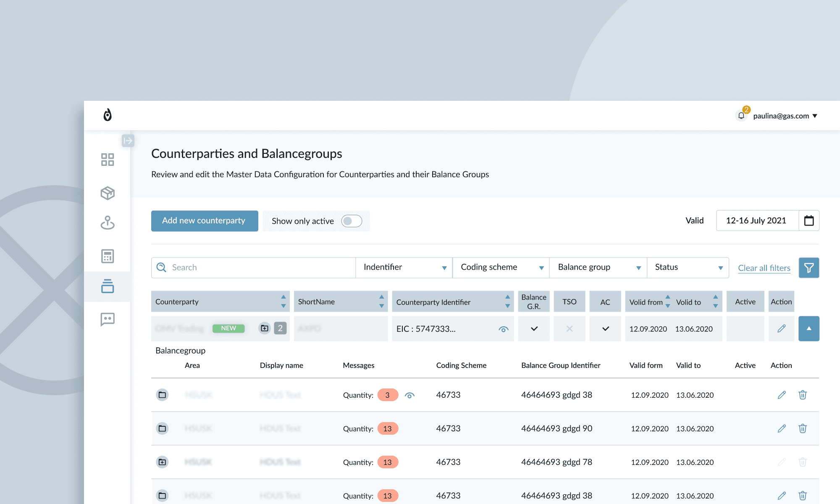The image size is (840, 504).
Task: Collapse the counterparty row with up arrow
Action: [x=809, y=328]
